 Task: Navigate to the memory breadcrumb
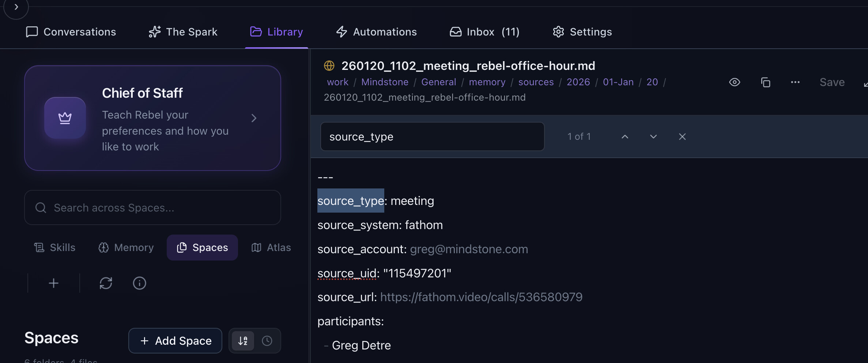pos(487,82)
